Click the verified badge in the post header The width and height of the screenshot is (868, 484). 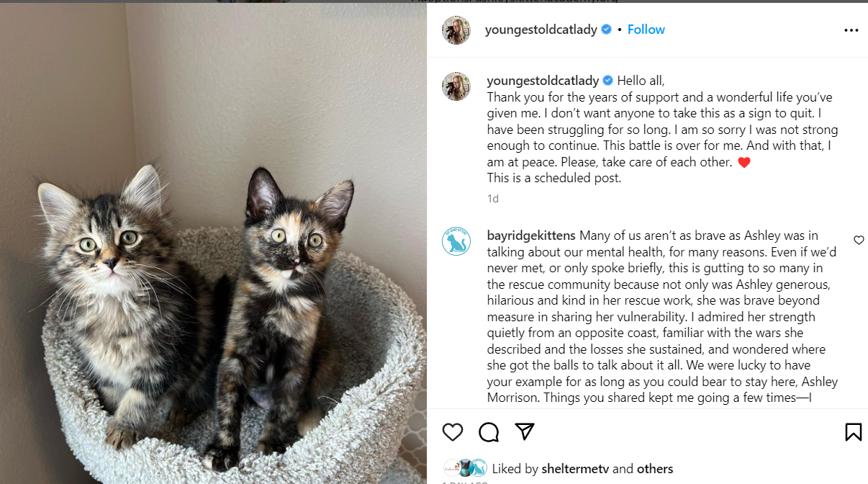[x=607, y=30]
